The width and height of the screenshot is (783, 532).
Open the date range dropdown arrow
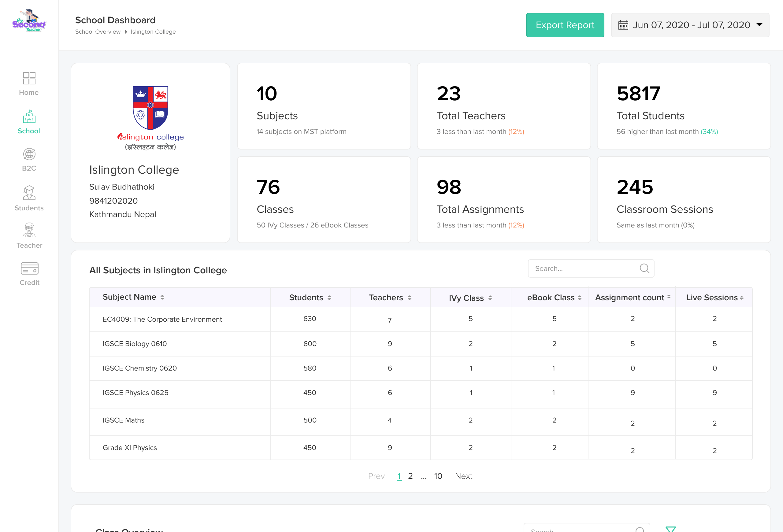point(759,25)
